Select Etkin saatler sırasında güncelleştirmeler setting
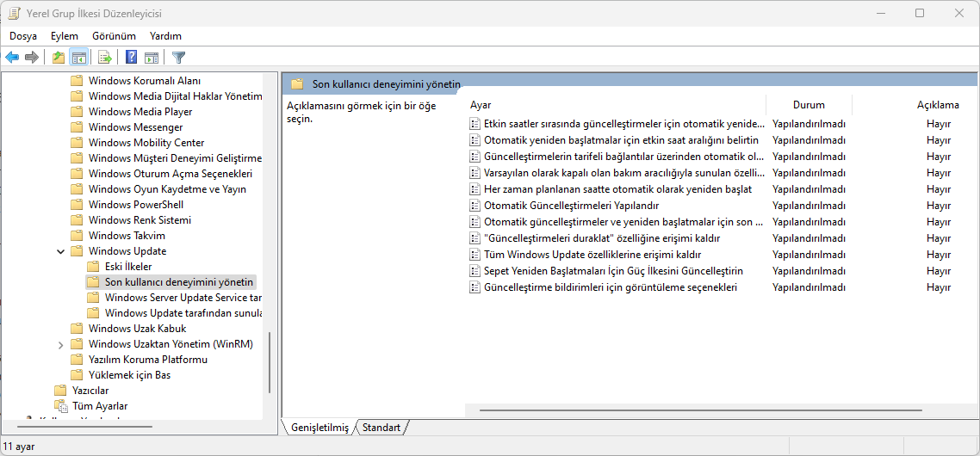This screenshot has height=456, width=980. click(623, 123)
